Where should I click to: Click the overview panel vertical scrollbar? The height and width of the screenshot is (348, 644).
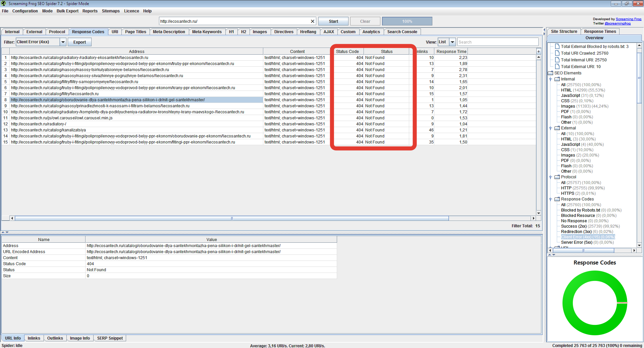pyautogui.click(x=639, y=78)
